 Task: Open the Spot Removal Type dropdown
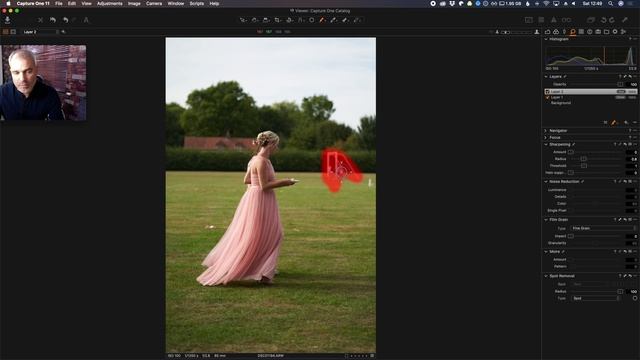[x=596, y=298]
